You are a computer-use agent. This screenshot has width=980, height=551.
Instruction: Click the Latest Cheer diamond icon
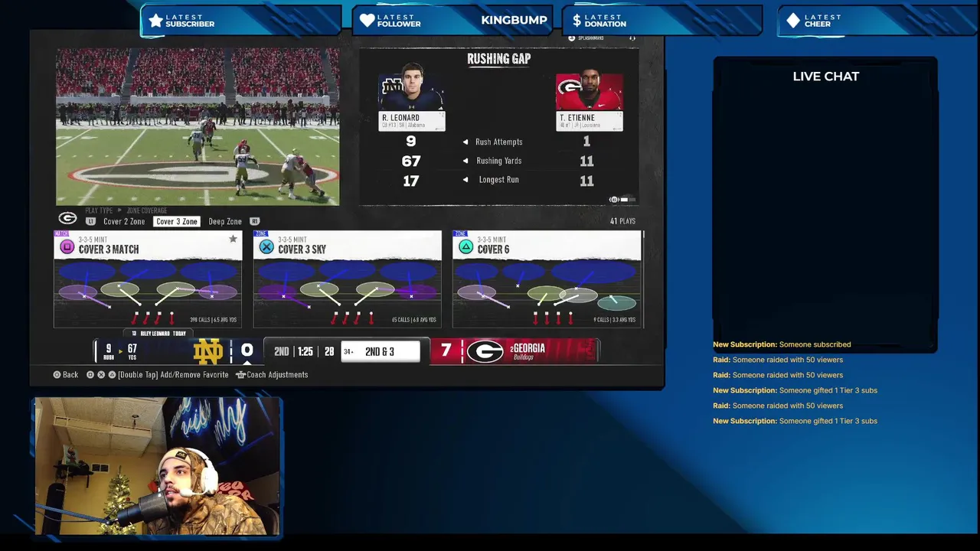point(793,21)
